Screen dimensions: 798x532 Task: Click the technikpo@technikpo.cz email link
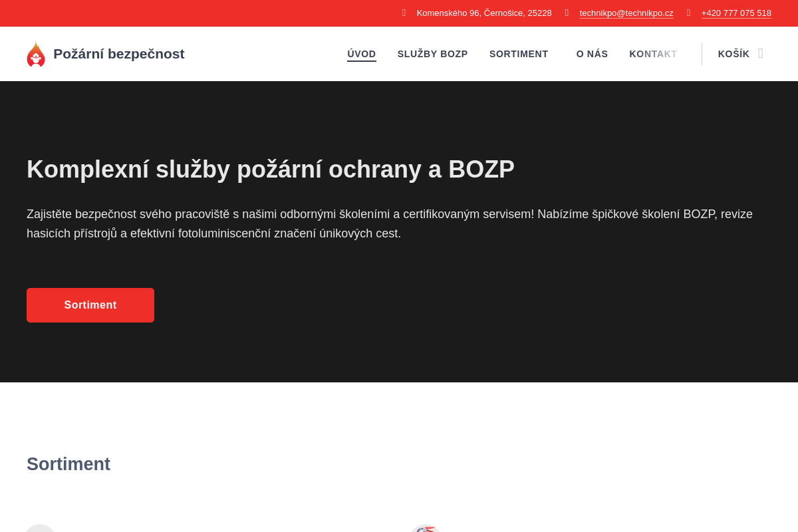click(x=626, y=13)
